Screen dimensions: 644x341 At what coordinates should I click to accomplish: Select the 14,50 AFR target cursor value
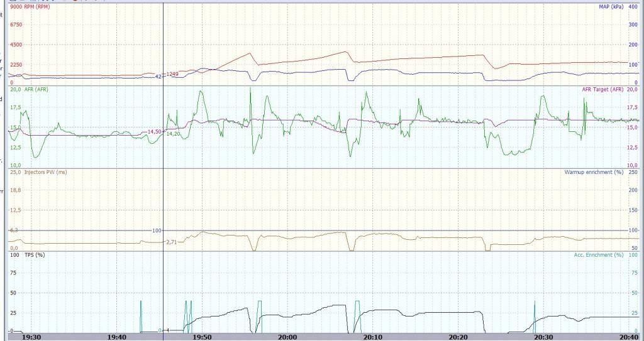tap(154, 131)
